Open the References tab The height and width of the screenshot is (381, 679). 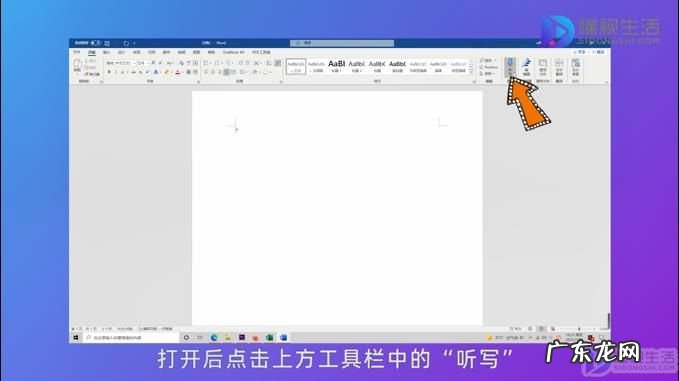152,52
